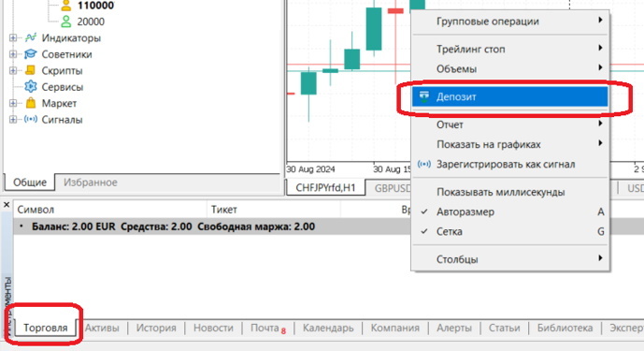Open the Почта tab
The width and height of the screenshot is (644, 351).
(267, 328)
